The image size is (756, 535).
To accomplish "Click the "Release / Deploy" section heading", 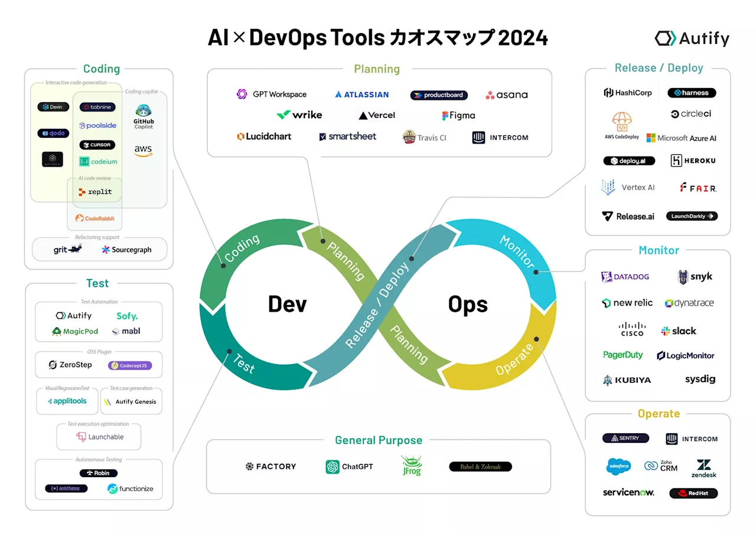I will click(659, 68).
